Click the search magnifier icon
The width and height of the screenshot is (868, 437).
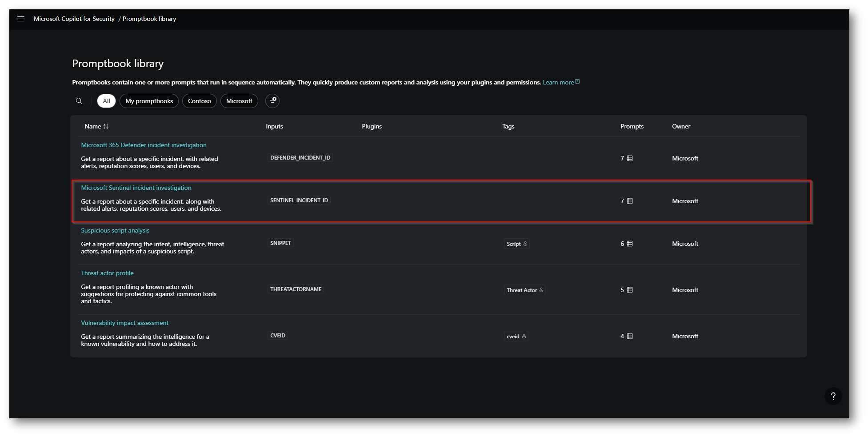(79, 101)
